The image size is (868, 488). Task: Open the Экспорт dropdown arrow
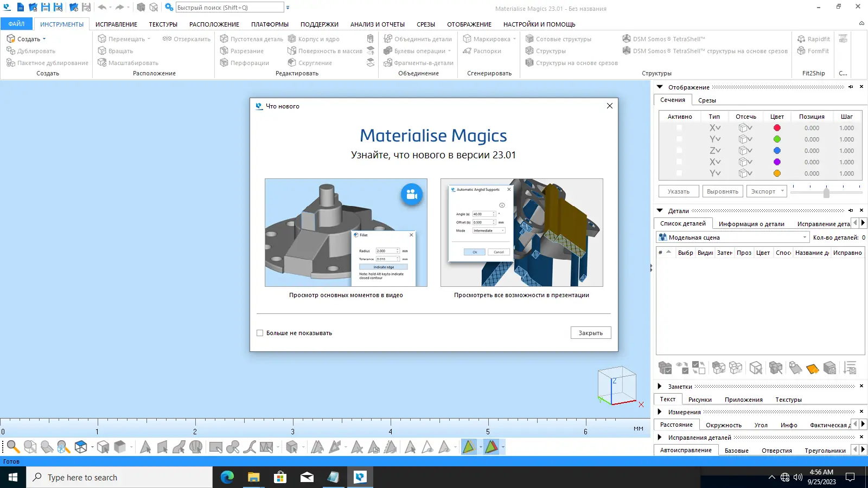coord(782,191)
